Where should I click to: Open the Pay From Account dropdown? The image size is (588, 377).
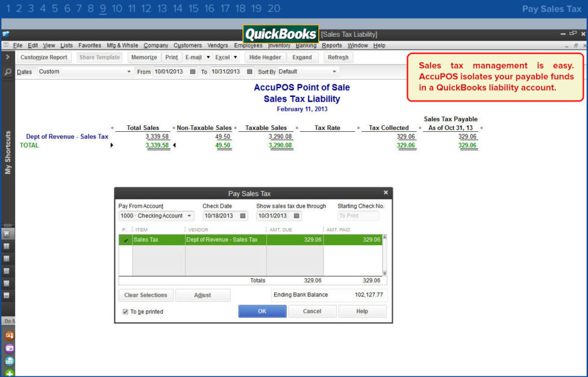189,216
